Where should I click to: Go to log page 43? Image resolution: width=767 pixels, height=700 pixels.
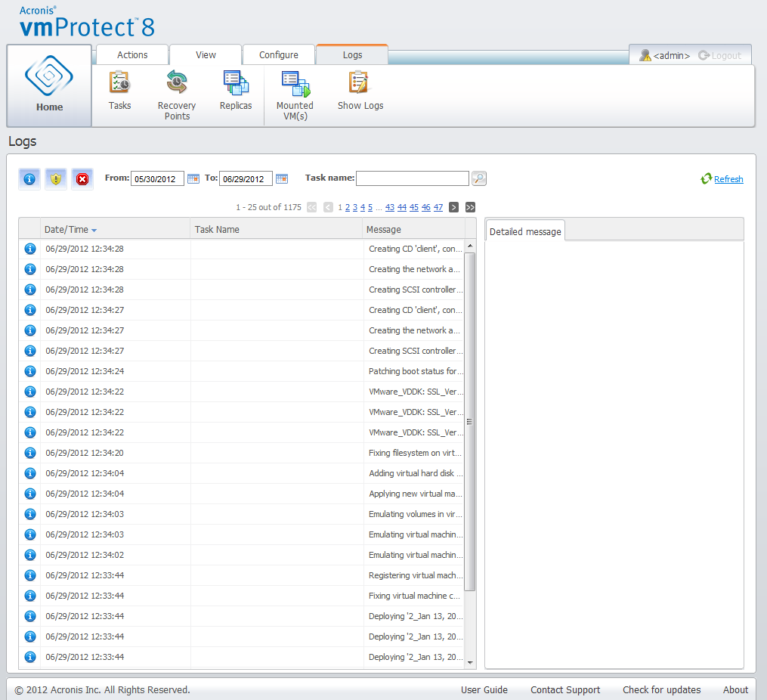coord(390,207)
